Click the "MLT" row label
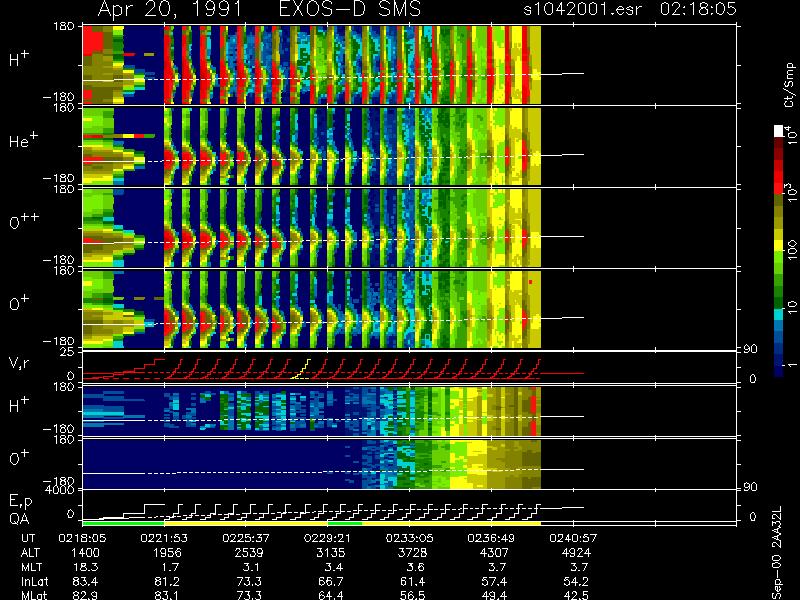 pyautogui.click(x=32, y=567)
